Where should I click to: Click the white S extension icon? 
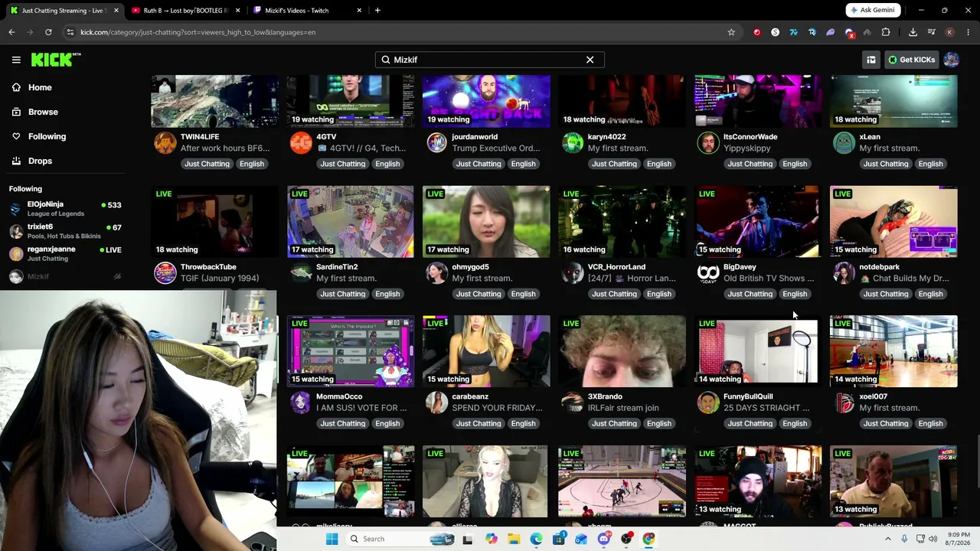point(775,32)
